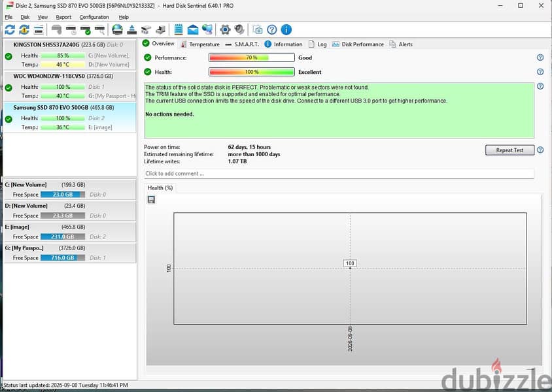The height and width of the screenshot is (392, 552).
Task: Select the D: [New Volume] partition
Action: tap(70, 210)
